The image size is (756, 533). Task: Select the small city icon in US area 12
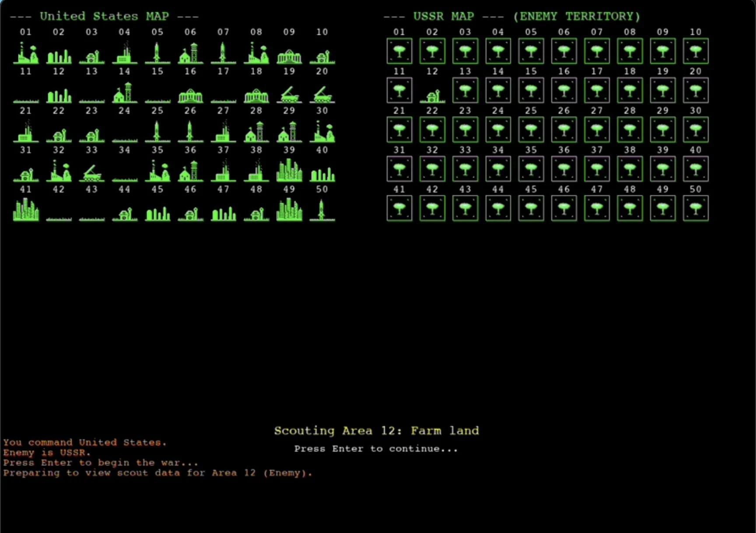point(59,95)
